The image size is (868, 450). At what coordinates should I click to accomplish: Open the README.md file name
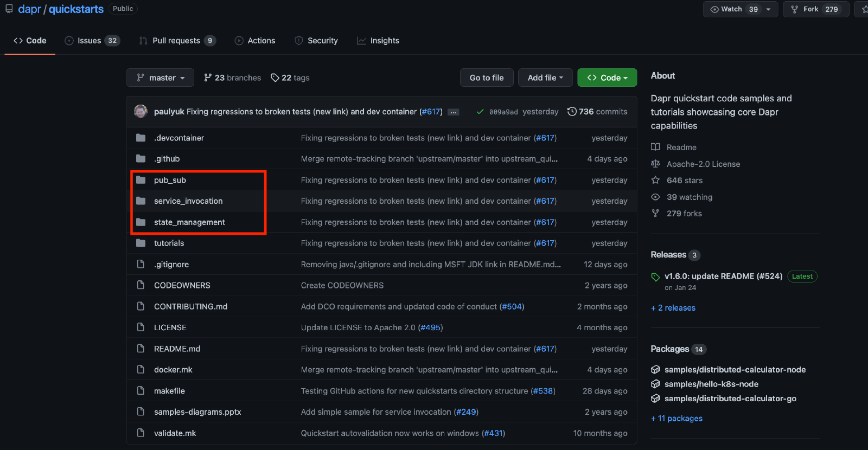tap(177, 349)
